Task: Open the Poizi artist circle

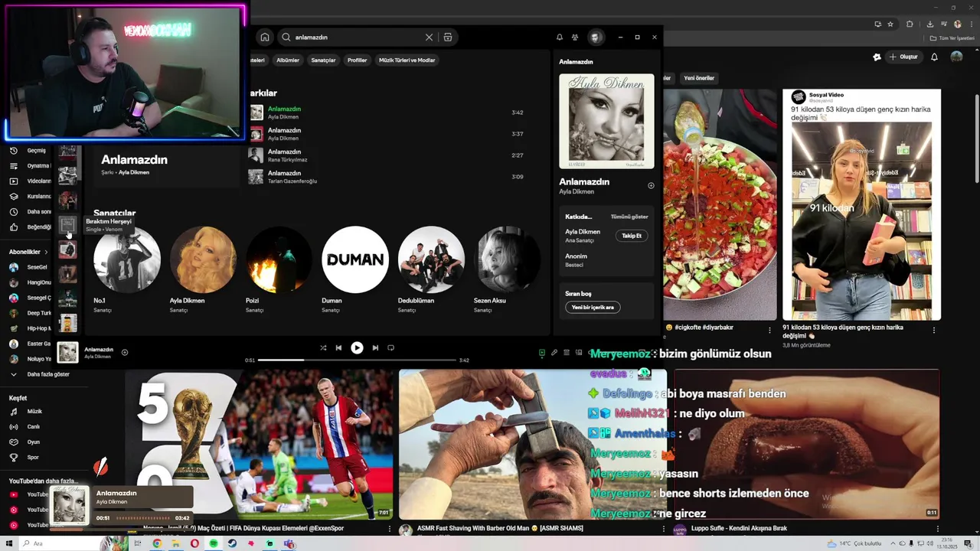Action: click(279, 259)
